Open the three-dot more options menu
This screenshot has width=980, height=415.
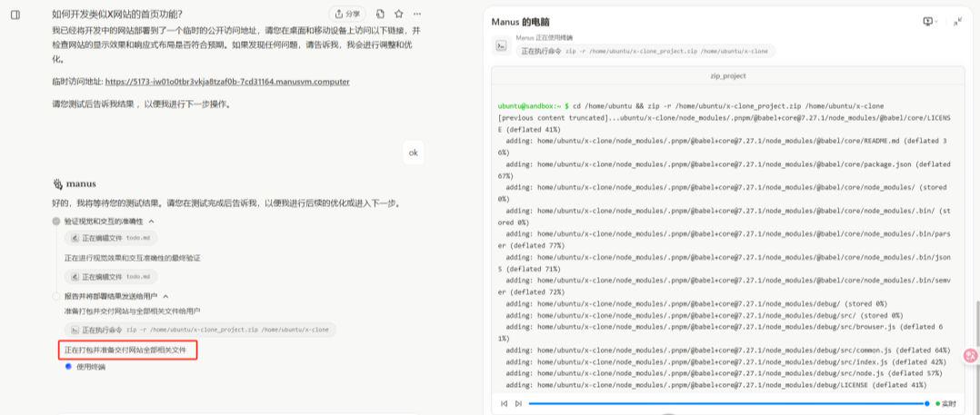[417, 14]
